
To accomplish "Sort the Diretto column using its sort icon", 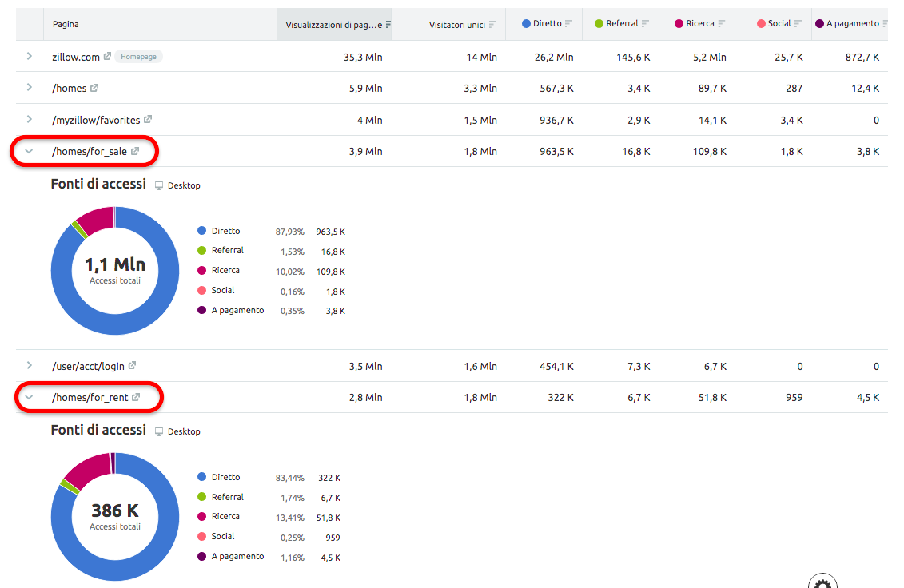I will [569, 24].
